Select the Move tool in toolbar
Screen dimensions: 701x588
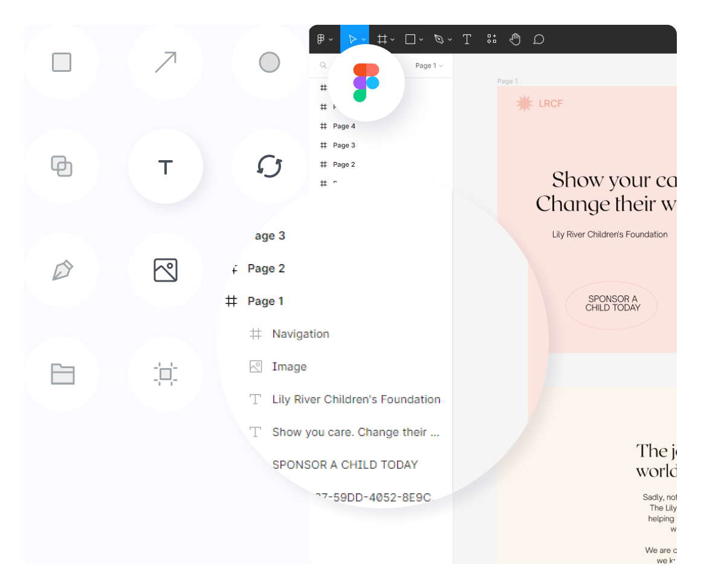(x=352, y=39)
